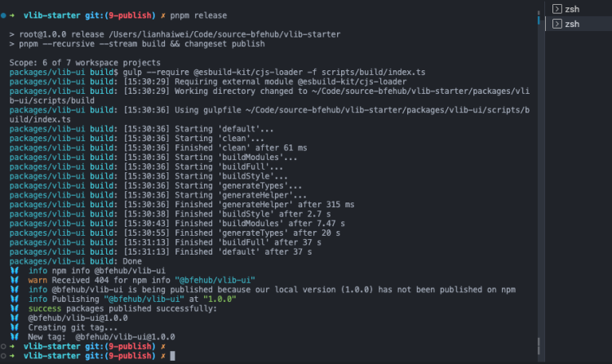
Task: Click the terminal icon of the selected zsh entry
Action: coord(557,24)
